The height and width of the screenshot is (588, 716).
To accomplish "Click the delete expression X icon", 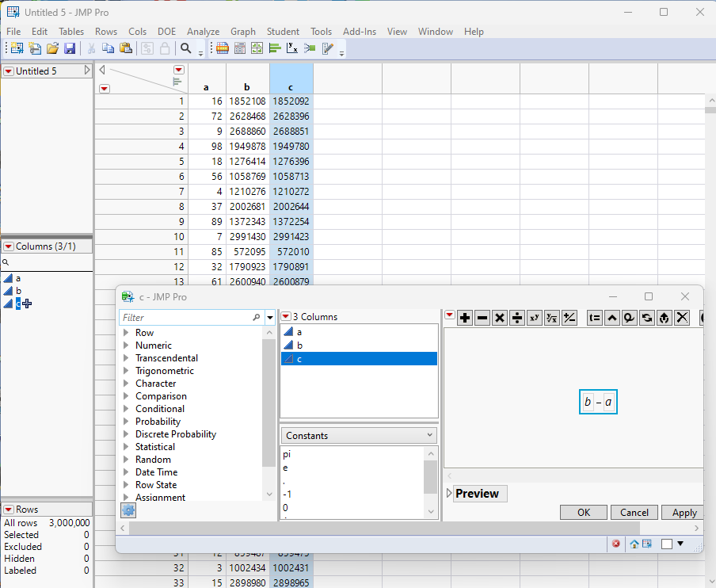I will pyautogui.click(x=682, y=317).
